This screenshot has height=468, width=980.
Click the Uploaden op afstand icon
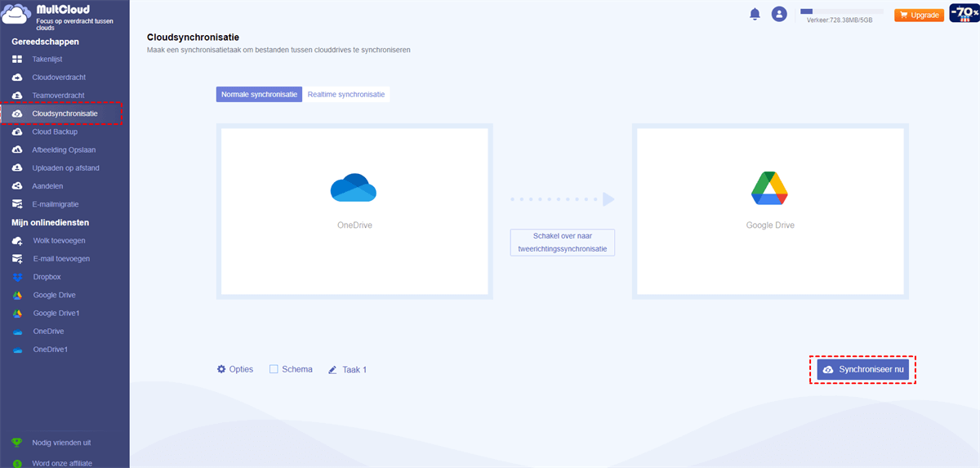click(17, 168)
